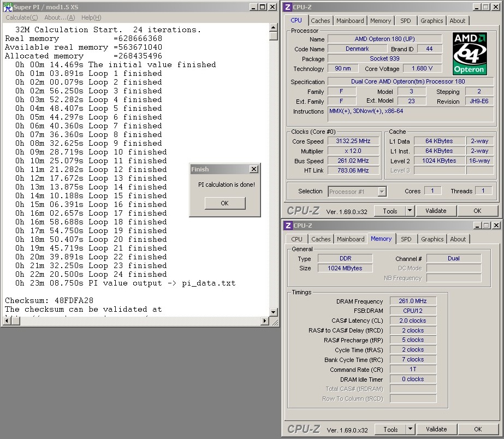Click the Level 2 1024 KBytes cache value

439,161
